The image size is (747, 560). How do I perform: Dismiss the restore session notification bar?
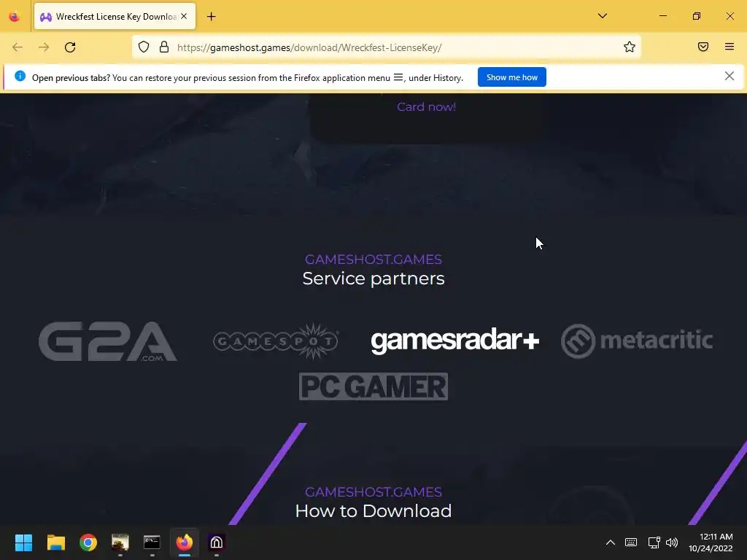pyautogui.click(x=729, y=76)
